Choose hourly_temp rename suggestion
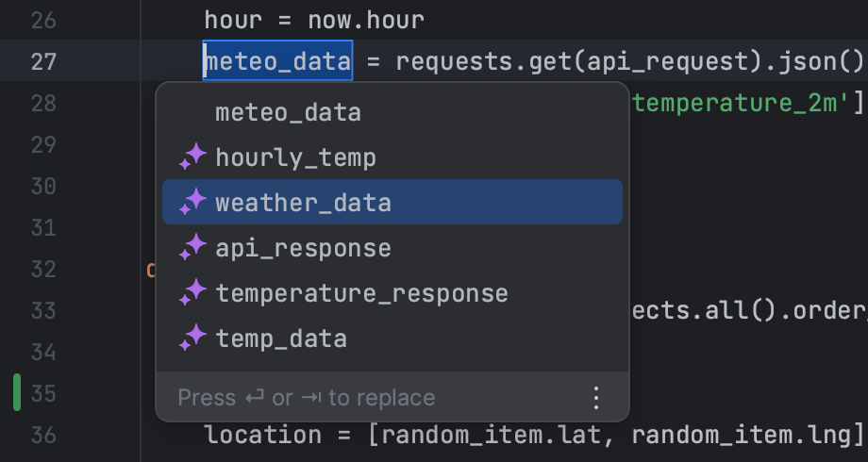Screen dimensions: 868x462 pyautogui.click(x=392, y=157)
